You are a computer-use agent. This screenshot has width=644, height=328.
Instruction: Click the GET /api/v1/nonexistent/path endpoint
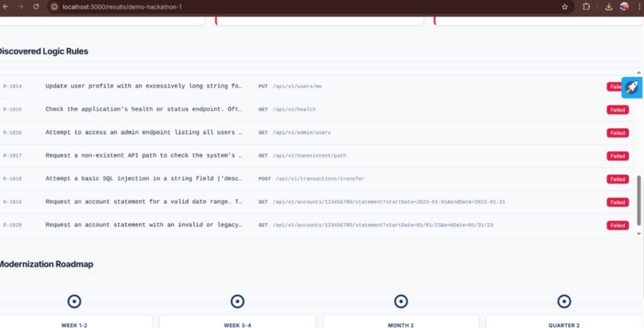click(302, 155)
